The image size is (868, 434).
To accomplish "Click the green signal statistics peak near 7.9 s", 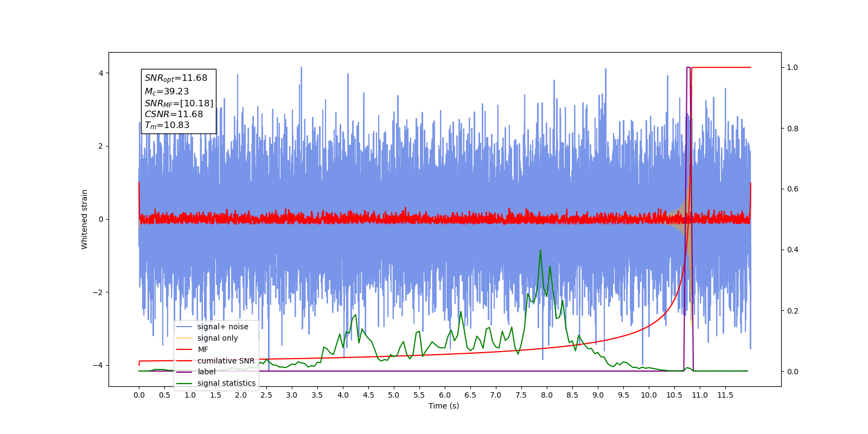I will click(x=540, y=251).
